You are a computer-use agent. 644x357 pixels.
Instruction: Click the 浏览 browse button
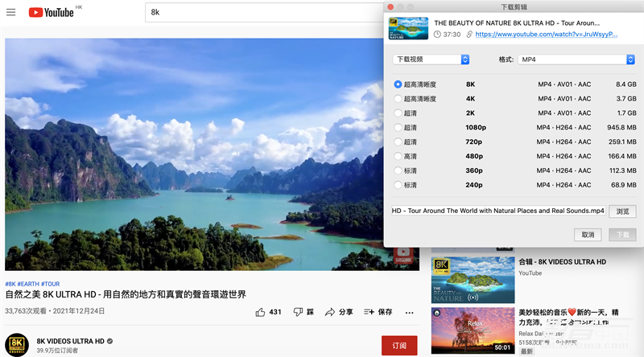coord(622,211)
